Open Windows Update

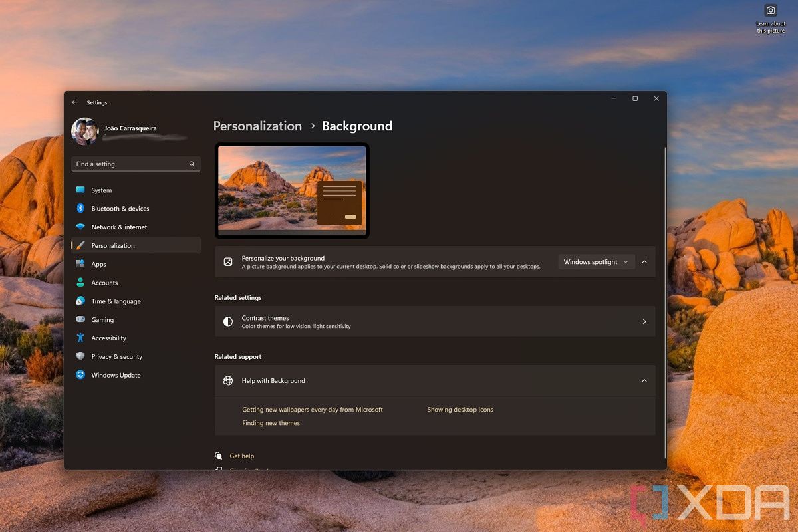(116, 375)
